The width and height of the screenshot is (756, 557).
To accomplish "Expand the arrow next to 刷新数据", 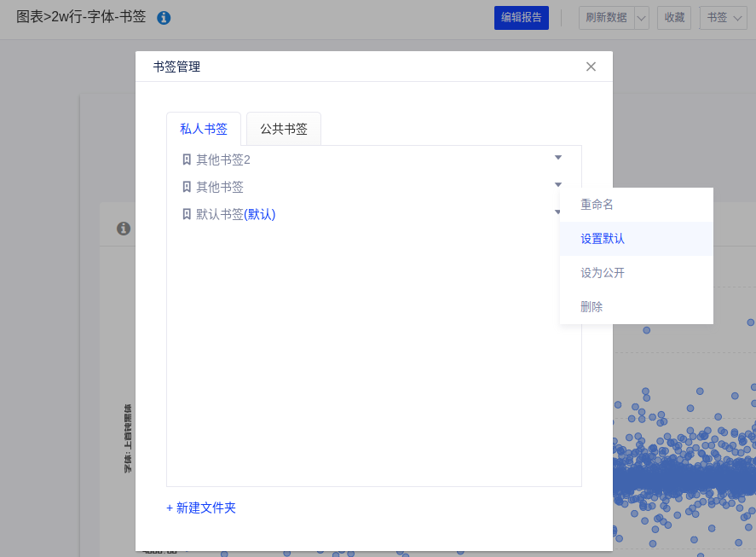I will pyautogui.click(x=642, y=18).
